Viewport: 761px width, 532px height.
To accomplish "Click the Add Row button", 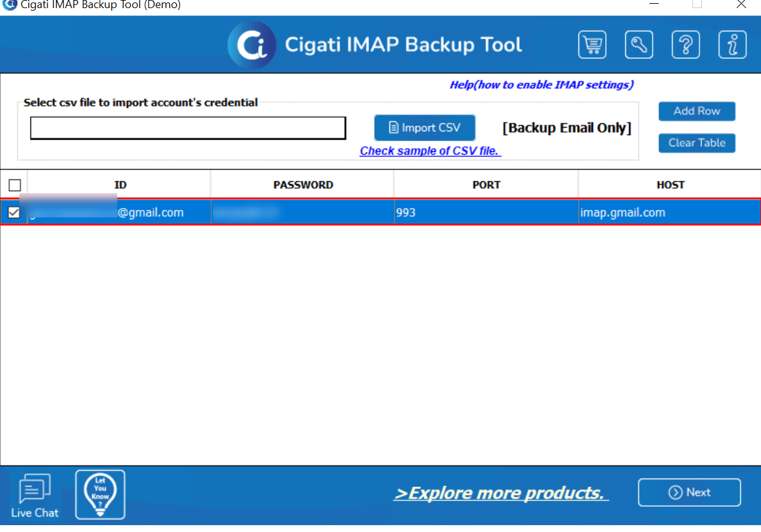I will (697, 111).
